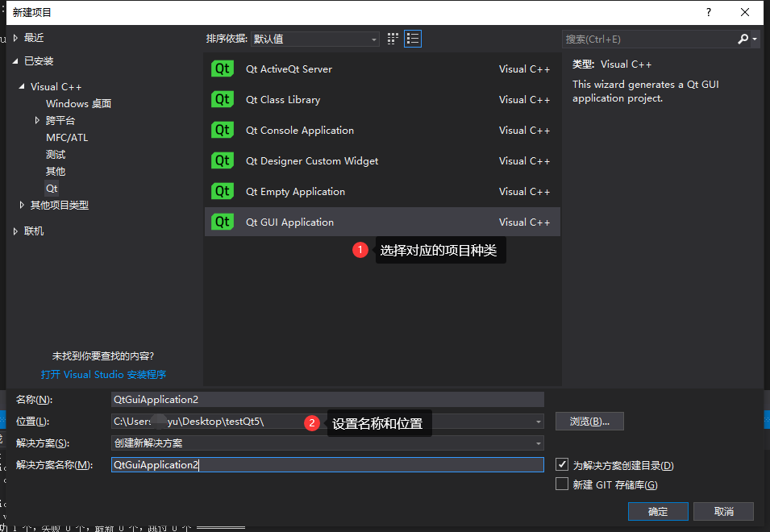Expand the 跨平台 tree node

tap(35, 120)
